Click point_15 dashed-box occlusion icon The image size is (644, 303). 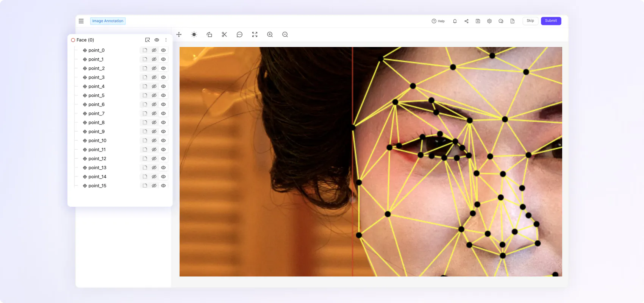(145, 186)
